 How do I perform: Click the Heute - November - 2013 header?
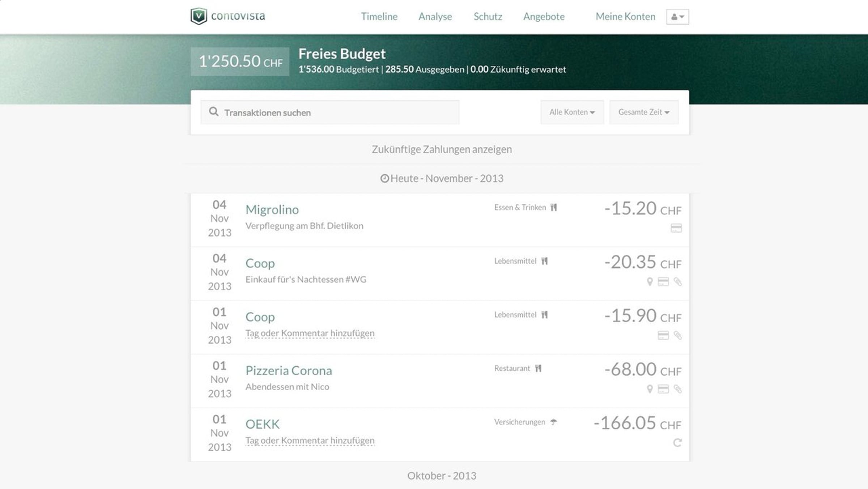[x=442, y=178]
